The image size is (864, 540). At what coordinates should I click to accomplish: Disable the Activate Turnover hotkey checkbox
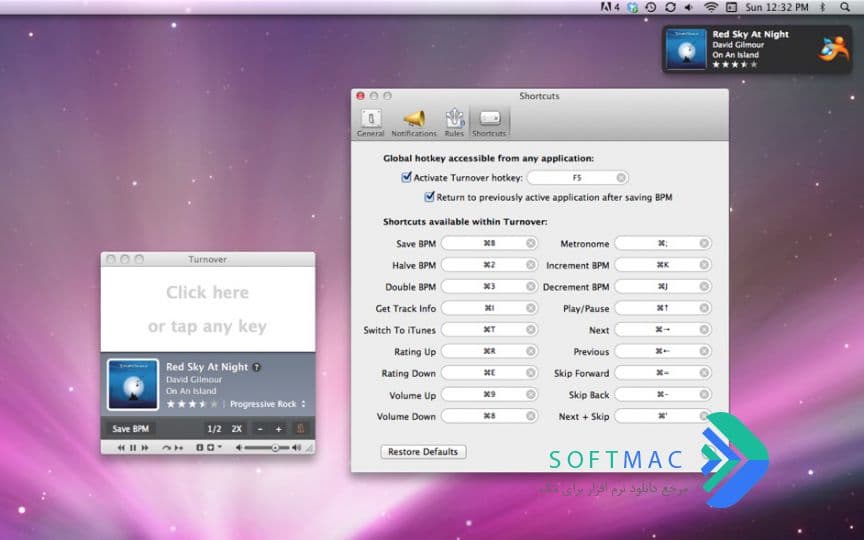tap(406, 177)
